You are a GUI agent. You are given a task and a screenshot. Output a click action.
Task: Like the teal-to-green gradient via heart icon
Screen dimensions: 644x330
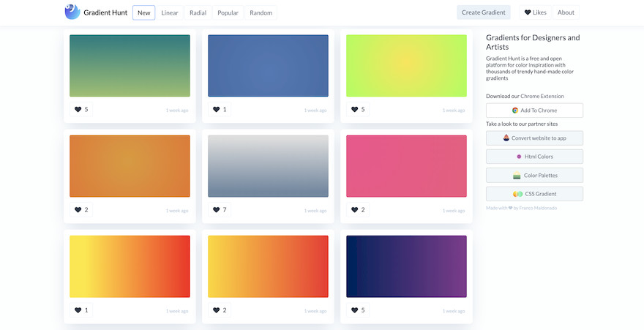click(x=78, y=110)
